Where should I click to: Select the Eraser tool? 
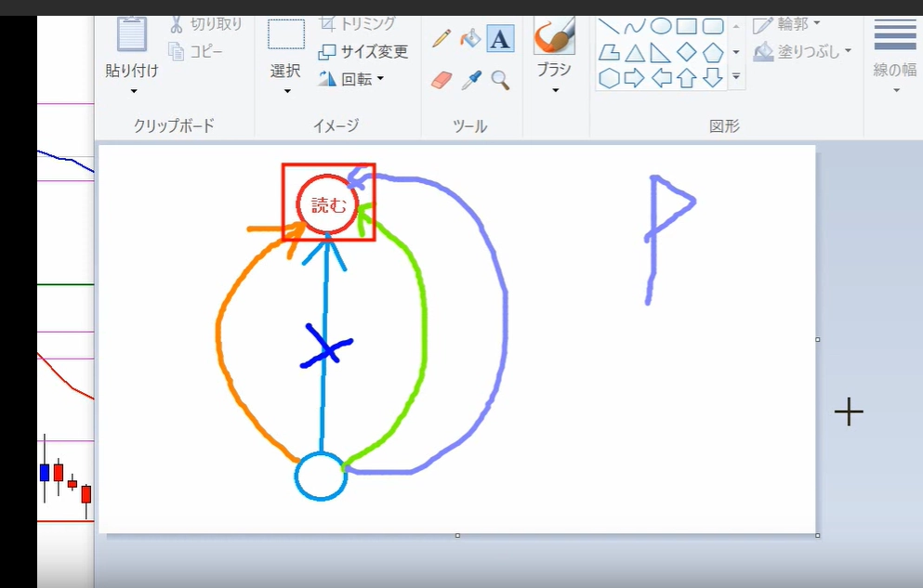pos(442,80)
